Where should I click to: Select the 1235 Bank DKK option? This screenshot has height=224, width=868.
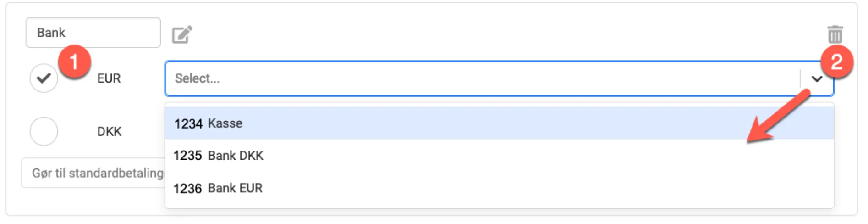pos(236,156)
